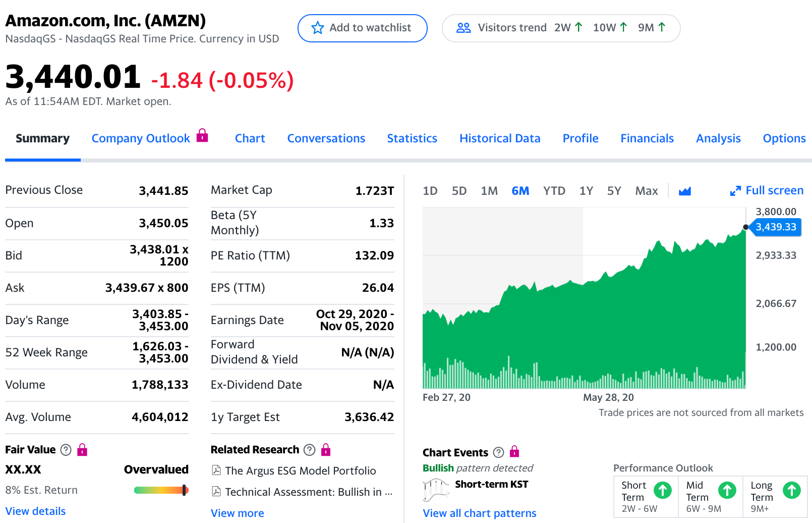Select the 5Y chart range
This screenshot has width=812, height=523.
[x=614, y=191]
